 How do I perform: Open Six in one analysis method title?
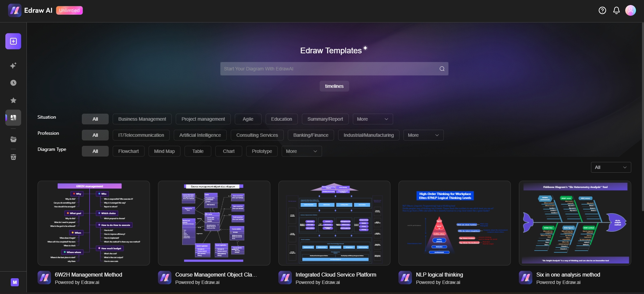[x=568, y=275]
